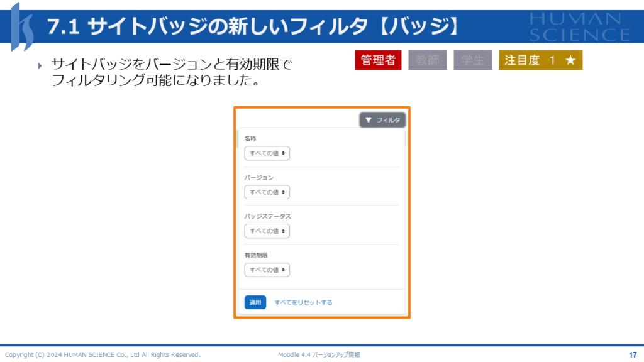This screenshot has height=362, width=644.
Task: Click the 注目度 1 star badge
Action: pos(540,60)
